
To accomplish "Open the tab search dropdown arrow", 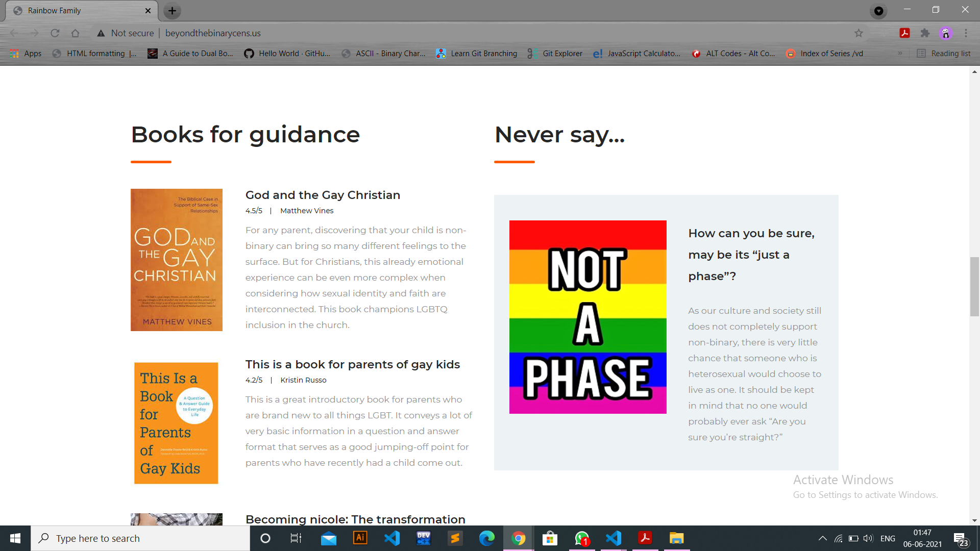I will 878,11.
